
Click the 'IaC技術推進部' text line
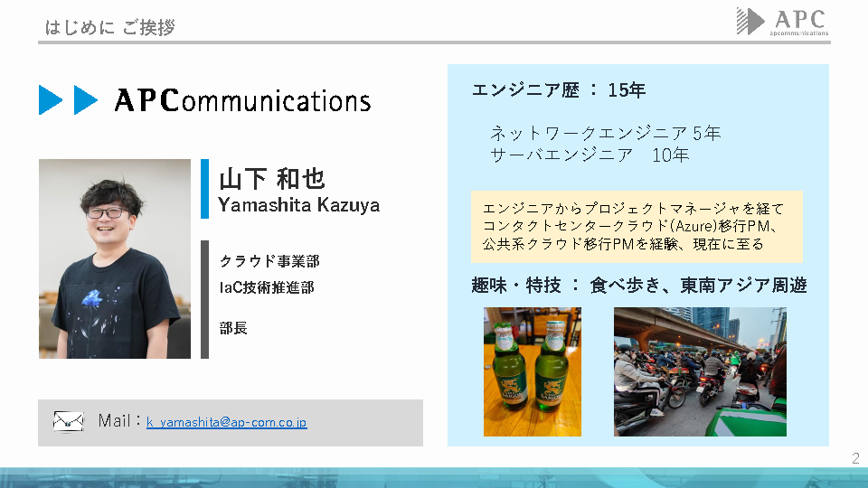point(267,287)
